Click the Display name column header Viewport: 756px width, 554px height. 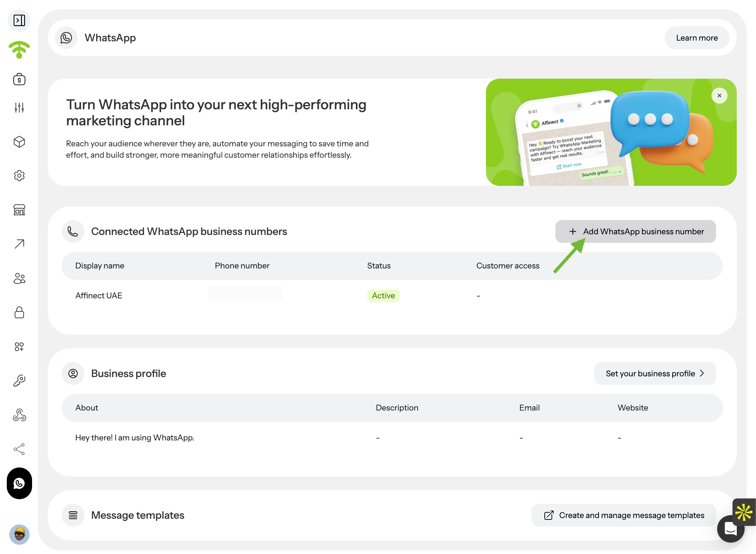[100, 266]
